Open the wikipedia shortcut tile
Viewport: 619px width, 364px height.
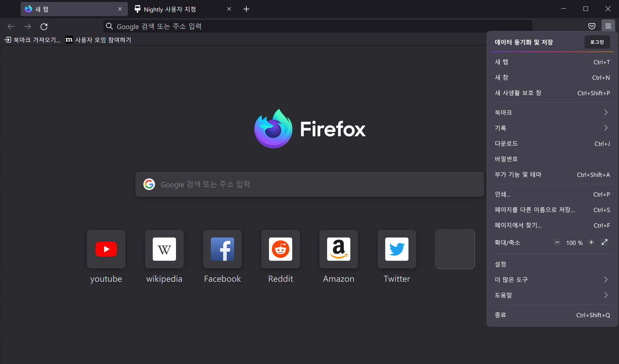coord(164,249)
